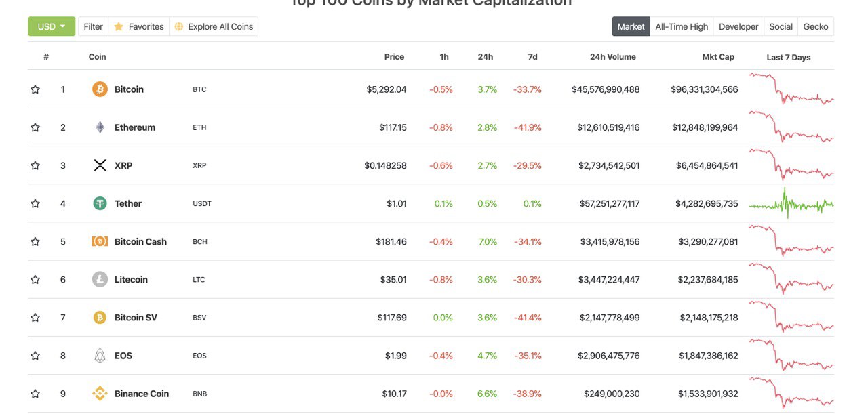
Task: Switch to the All-Time High tab
Action: (x=681, y=26)
